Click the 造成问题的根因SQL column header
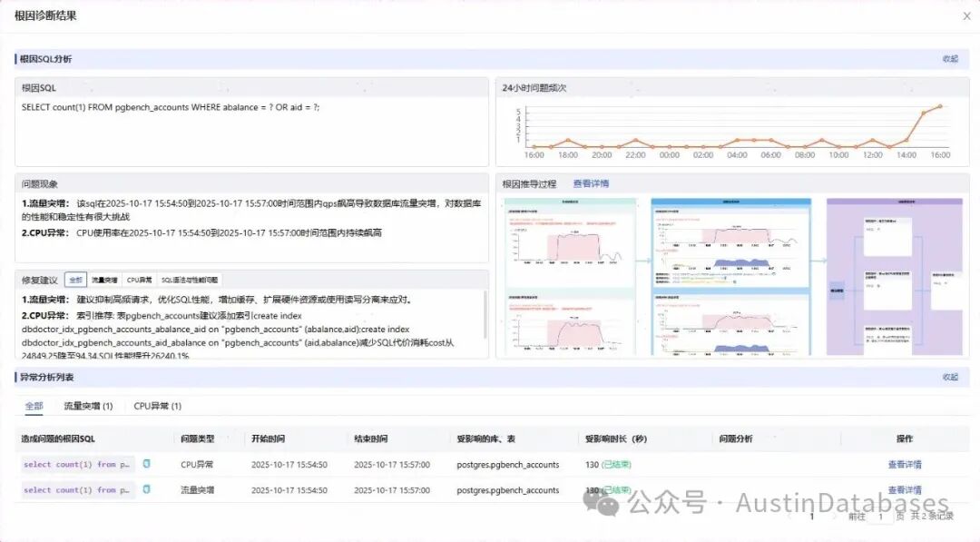 (58, 439)
